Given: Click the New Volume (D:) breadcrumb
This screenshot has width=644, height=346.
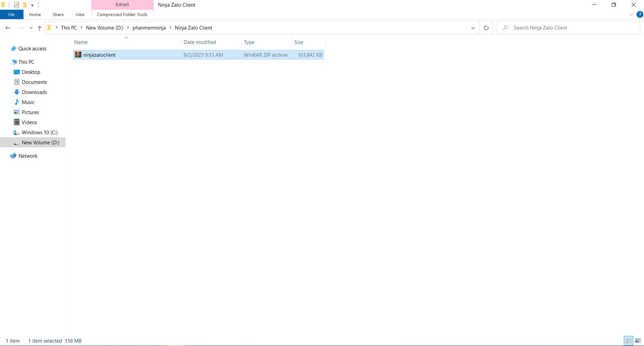Looking at the screenshot, I should [105, 28].
